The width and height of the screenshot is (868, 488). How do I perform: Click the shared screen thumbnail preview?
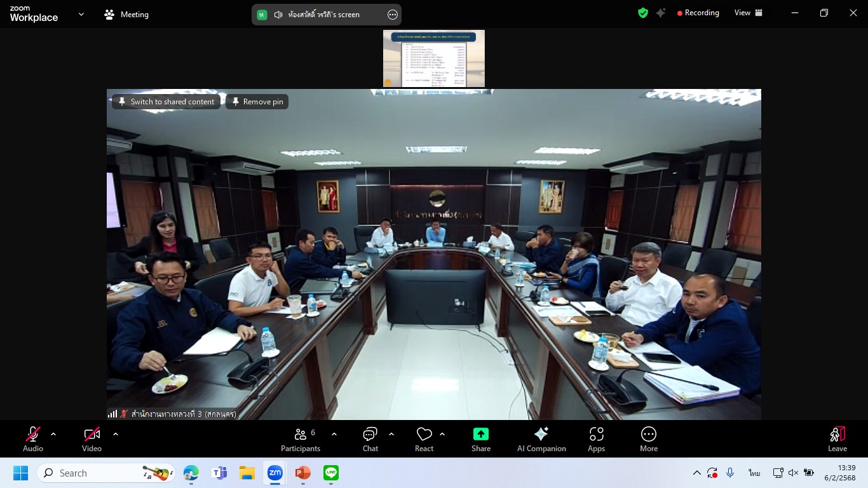434,58
